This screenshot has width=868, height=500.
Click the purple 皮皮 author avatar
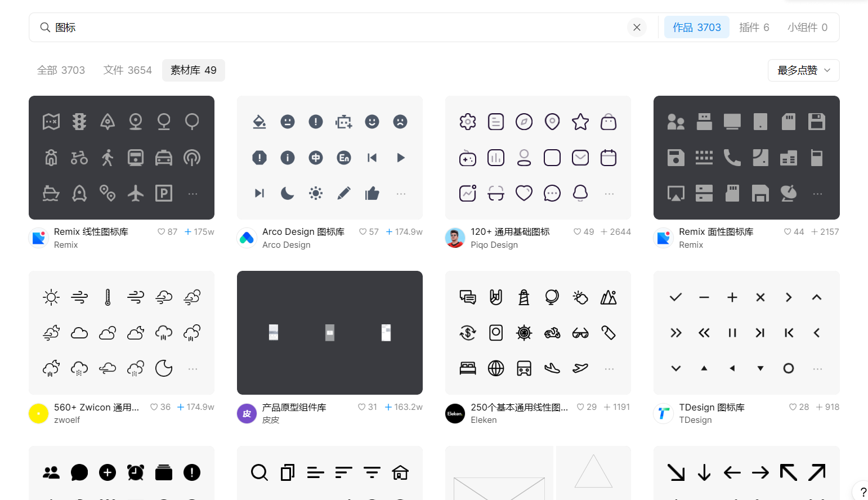(247, 413)
